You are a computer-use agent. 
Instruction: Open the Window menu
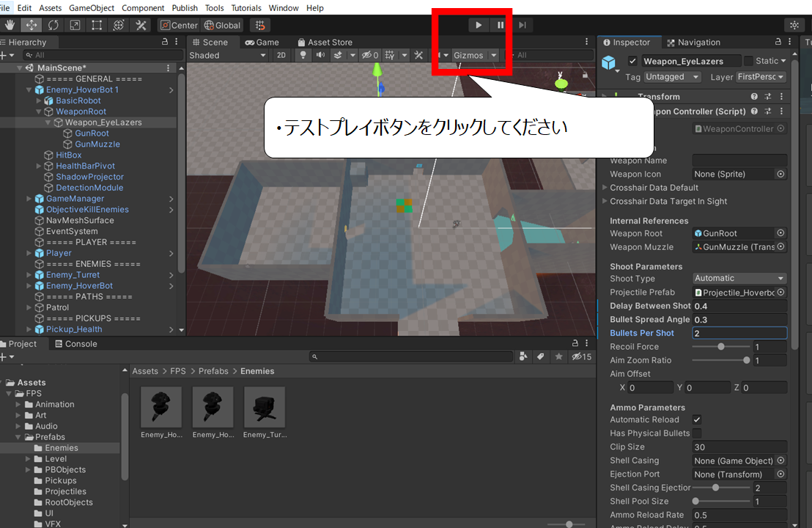(284, 8)
